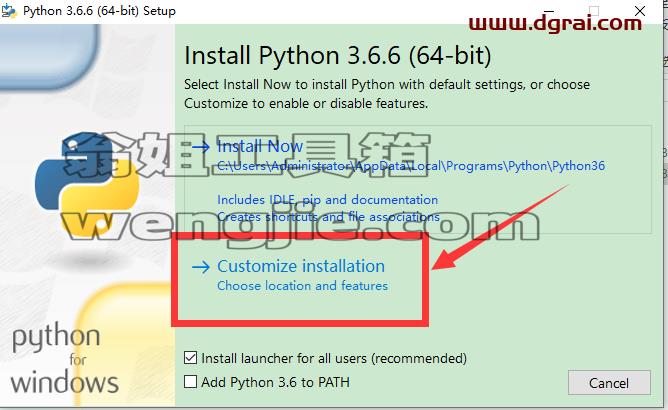Toggle Install launcher for all users checkbox

[x=190, y=358]
